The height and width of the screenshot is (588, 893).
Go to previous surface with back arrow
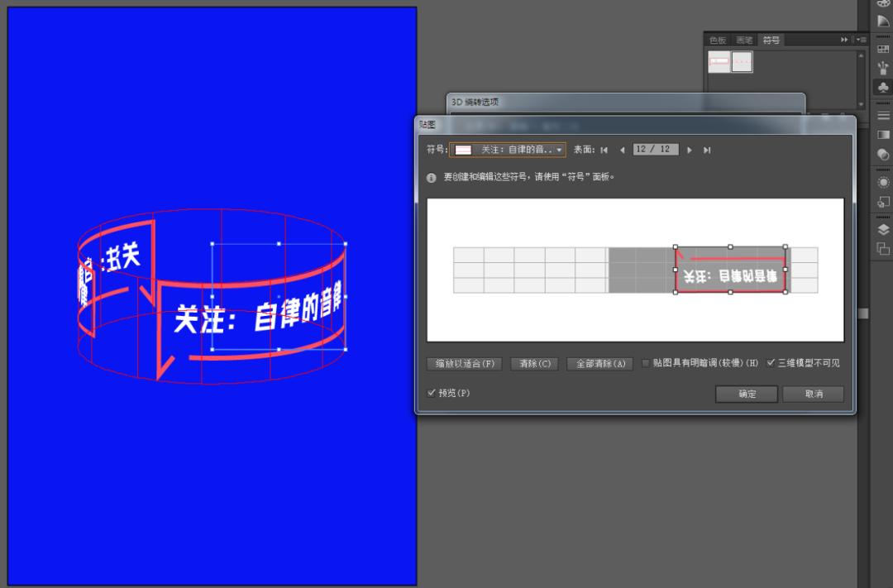pos(623,149)
